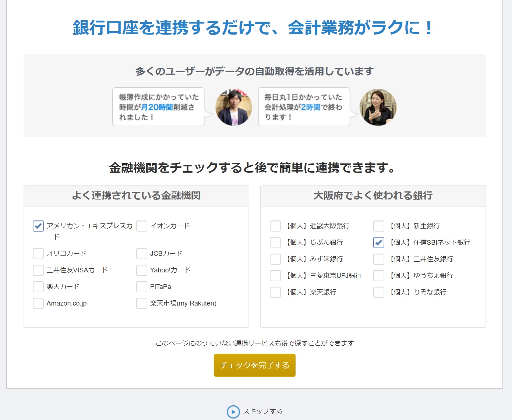Tick the 三井住友VISAカード checkbox
The image size is (512, 420).
coord(38,270)
